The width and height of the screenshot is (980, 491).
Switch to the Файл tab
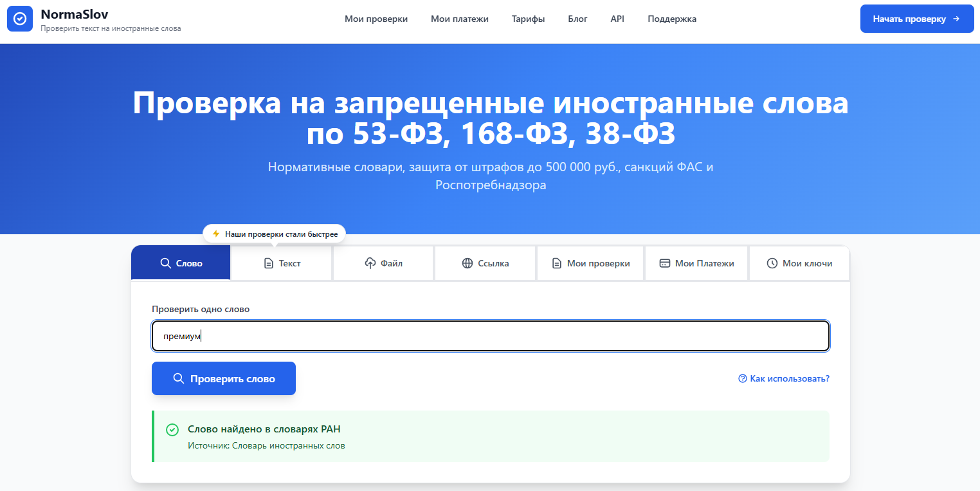383,263
